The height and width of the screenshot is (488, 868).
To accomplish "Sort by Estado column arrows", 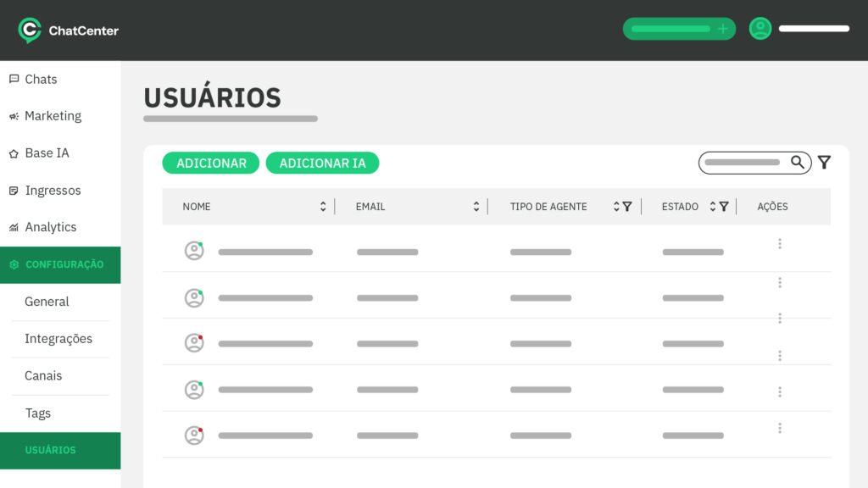I will tap(713, 207).
